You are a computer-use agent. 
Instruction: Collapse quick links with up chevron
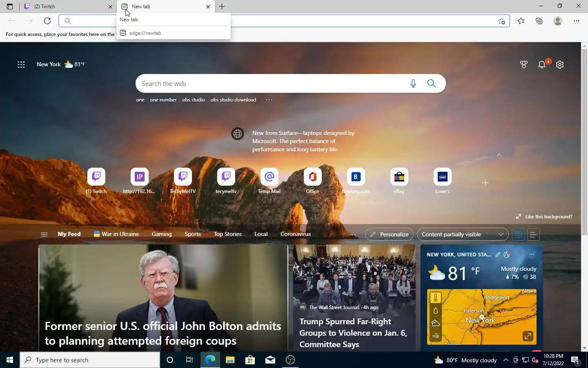(x=499, y=155)
